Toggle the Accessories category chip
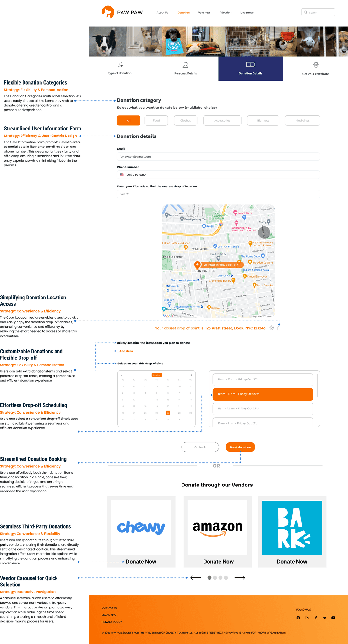 click(222, 120)
